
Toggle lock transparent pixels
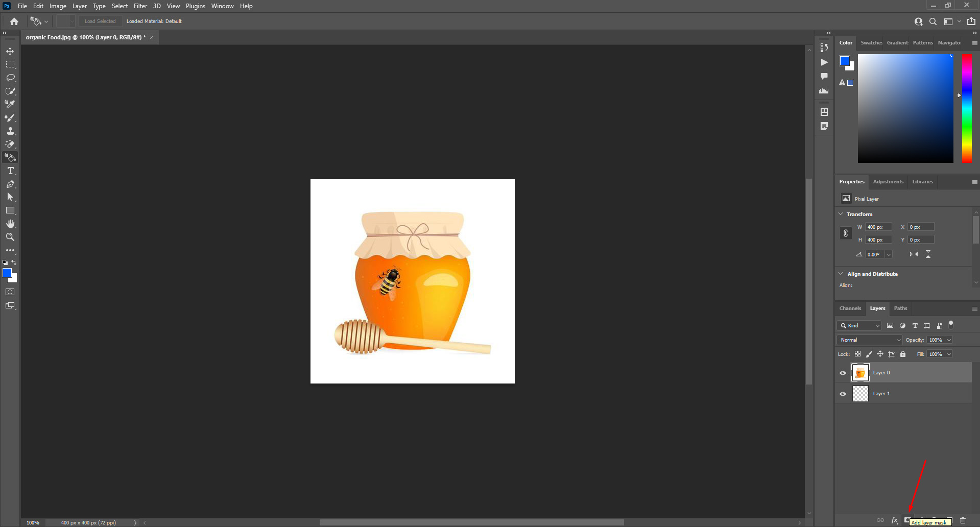pos(857,354)
